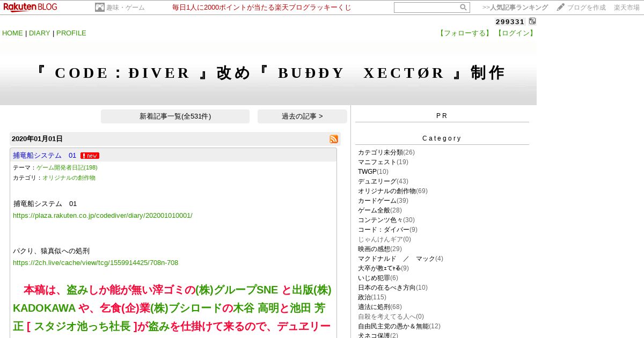Select TWGP category
The image size is (644, 338).
click(367, 172)
